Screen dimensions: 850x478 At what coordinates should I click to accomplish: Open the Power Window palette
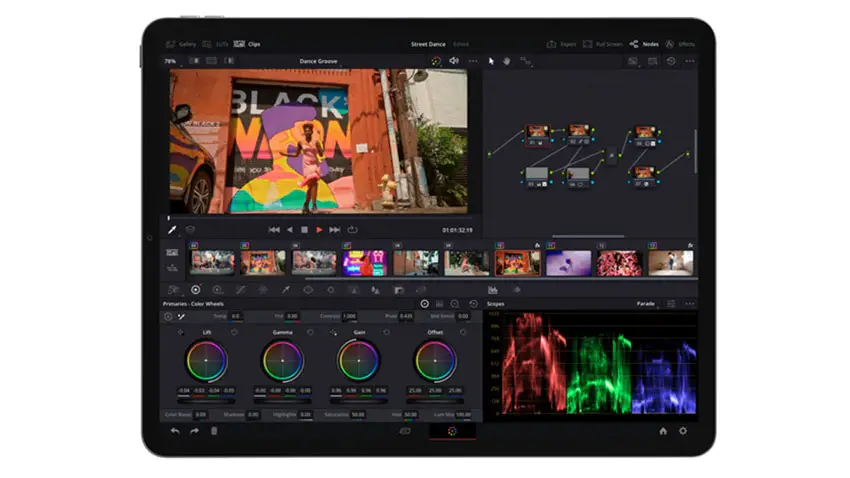308,290
